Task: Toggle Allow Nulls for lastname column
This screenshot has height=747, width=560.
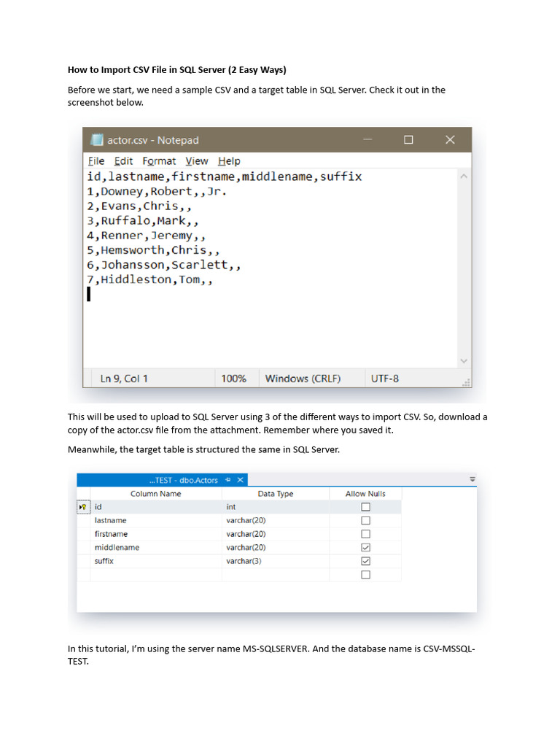Action: (365, 521)
